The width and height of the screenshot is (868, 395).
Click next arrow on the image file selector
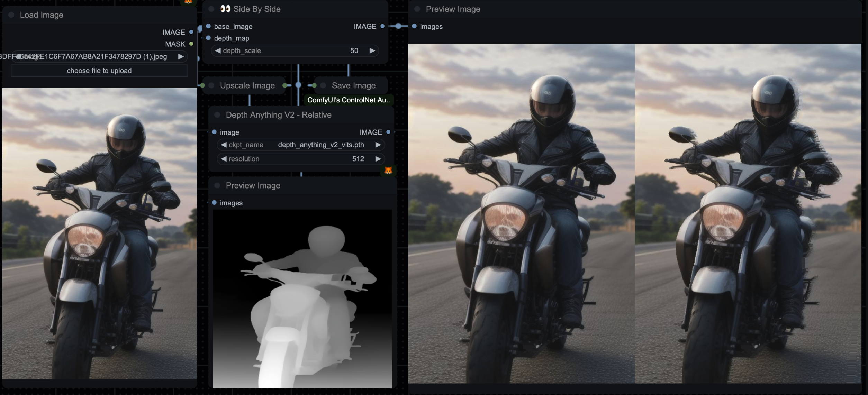point(181,57)
